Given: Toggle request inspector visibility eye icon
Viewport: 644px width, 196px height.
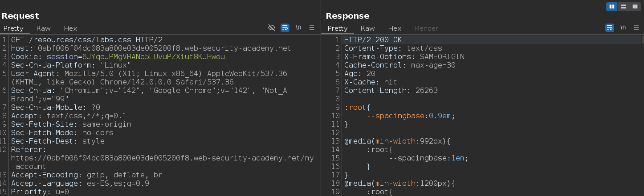Looking at the screenshot, I should 272,28.
